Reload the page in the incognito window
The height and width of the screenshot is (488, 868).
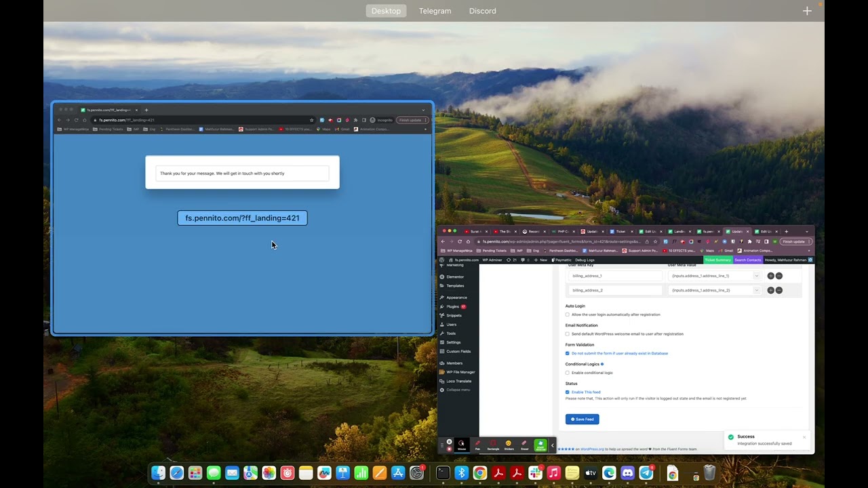click(x=76, y=120)
